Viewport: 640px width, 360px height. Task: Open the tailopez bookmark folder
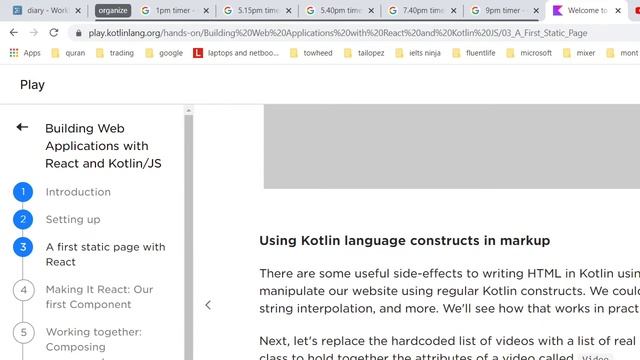364,53
